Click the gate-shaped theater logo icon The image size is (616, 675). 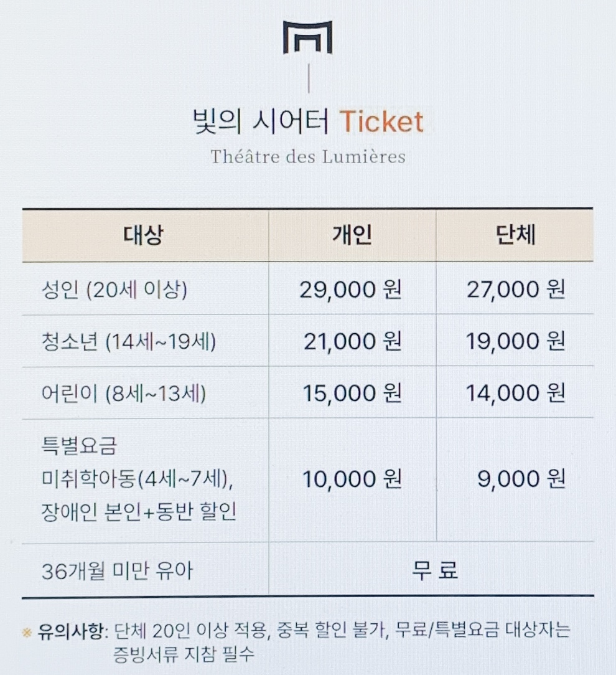coord(307,37)
